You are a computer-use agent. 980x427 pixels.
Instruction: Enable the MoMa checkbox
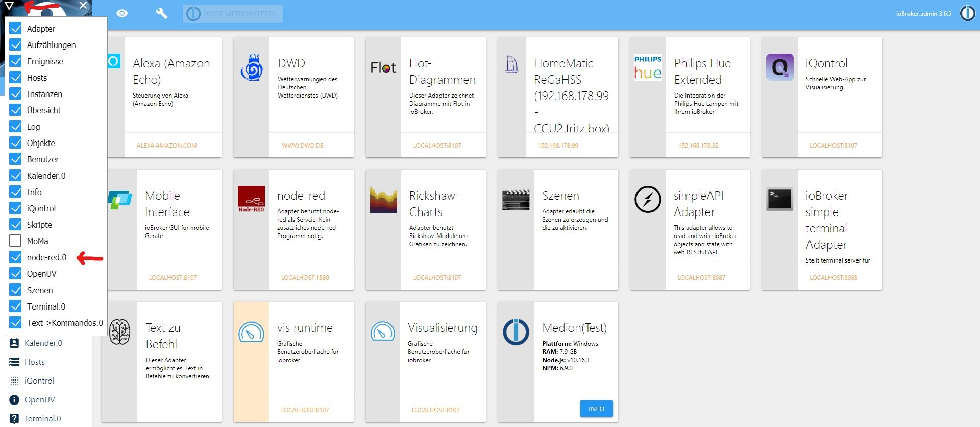16,241
